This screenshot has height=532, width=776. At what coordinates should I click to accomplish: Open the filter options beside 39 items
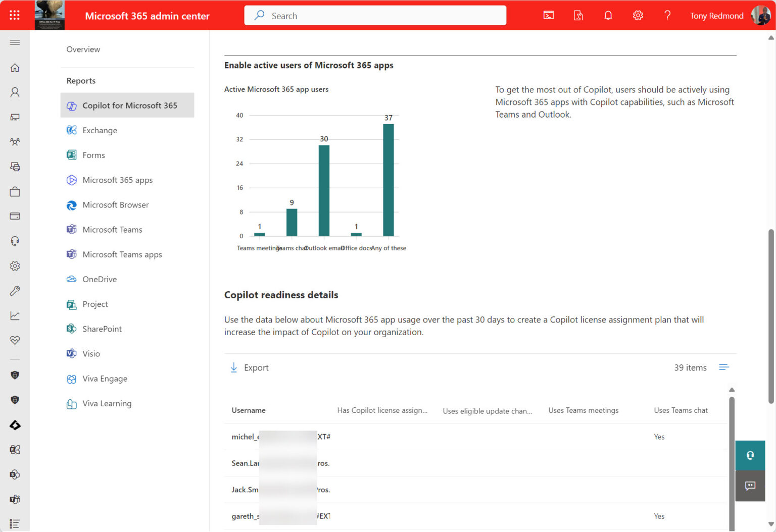tap(724, 367)
